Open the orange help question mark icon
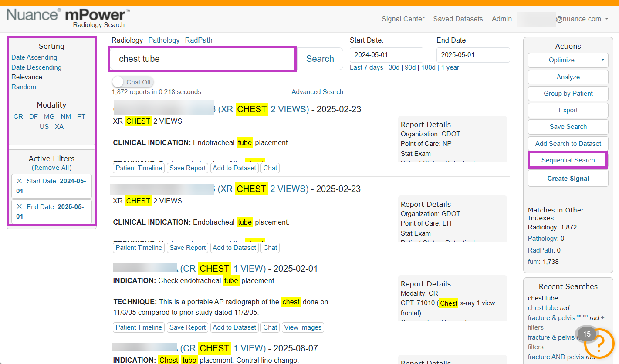 pyautogui.click(x=599, y=343)
